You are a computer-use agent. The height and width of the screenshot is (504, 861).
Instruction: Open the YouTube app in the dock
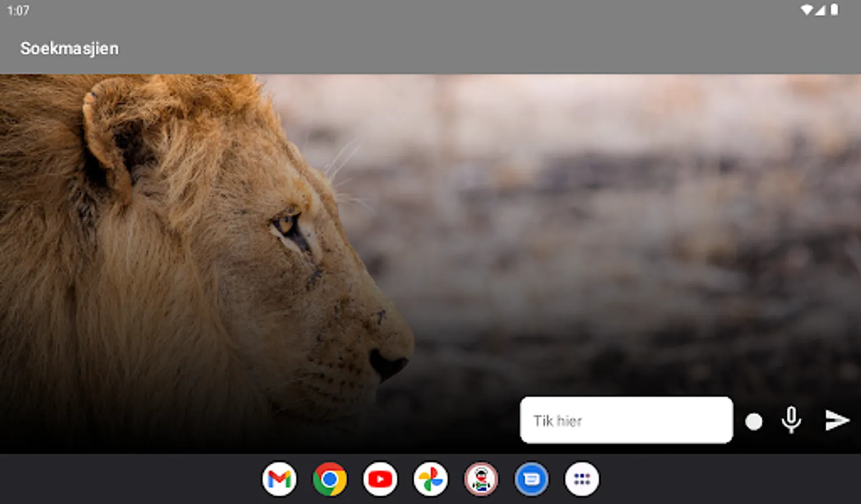(x=380, y=479)
